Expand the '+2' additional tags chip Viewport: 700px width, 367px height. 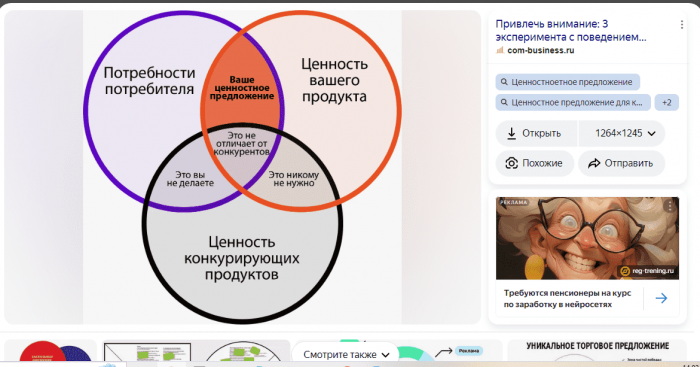[667, 103]
